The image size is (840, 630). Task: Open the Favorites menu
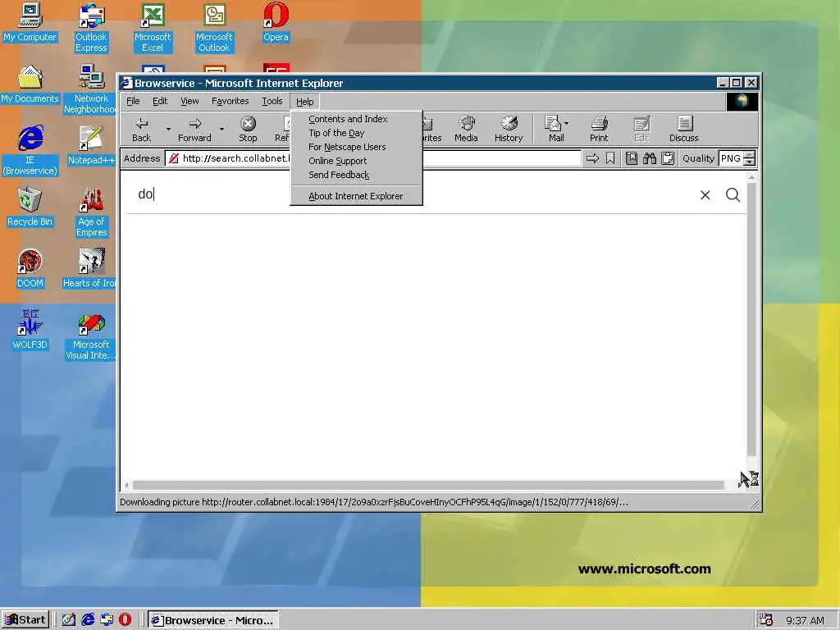231,101
